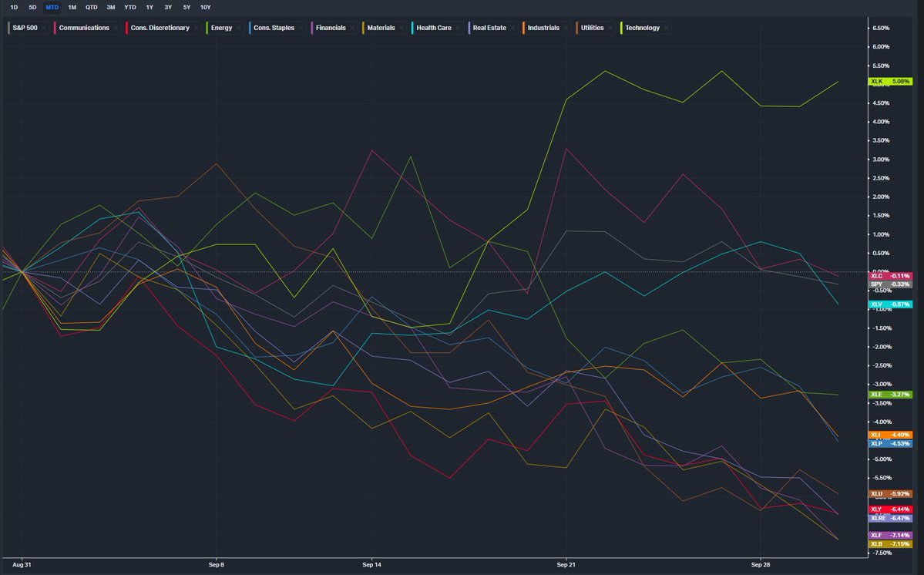Switch chart to 10Y range

point(205,8)
